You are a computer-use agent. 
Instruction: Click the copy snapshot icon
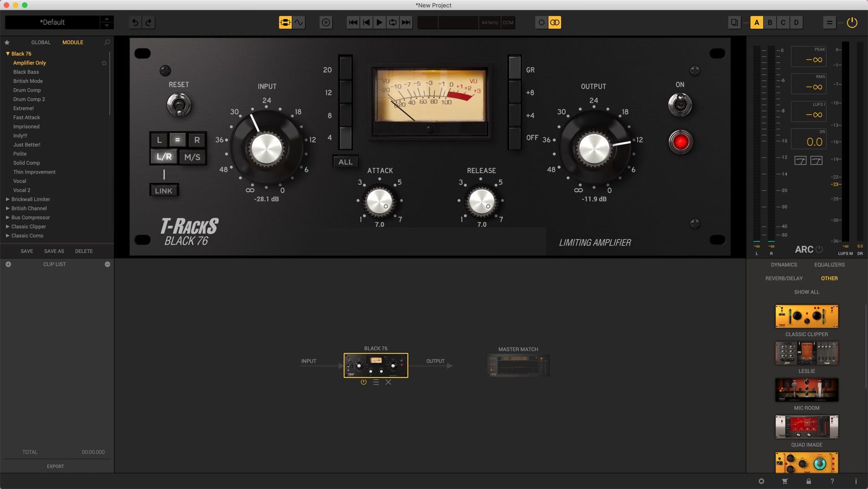(734, 22)
